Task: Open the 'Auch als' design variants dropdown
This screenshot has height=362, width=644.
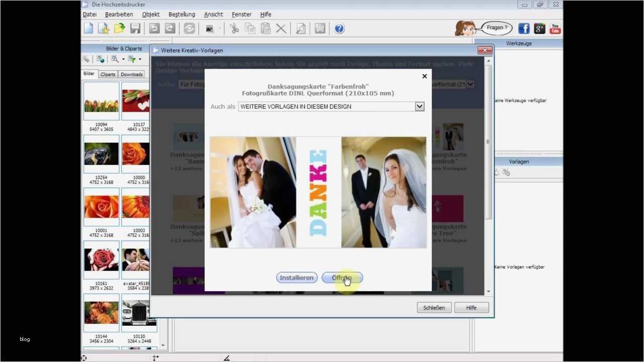Action: [x=419, y=106]
